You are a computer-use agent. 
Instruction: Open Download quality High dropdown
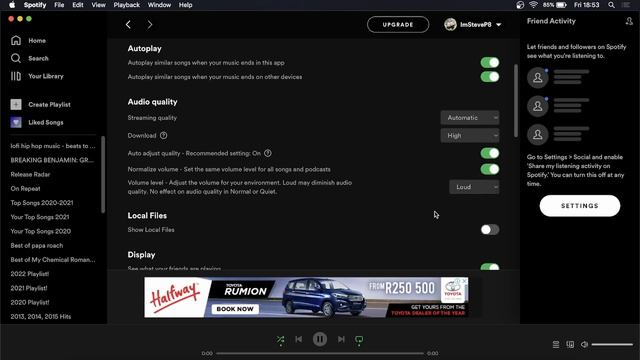[x=470, y=136]
